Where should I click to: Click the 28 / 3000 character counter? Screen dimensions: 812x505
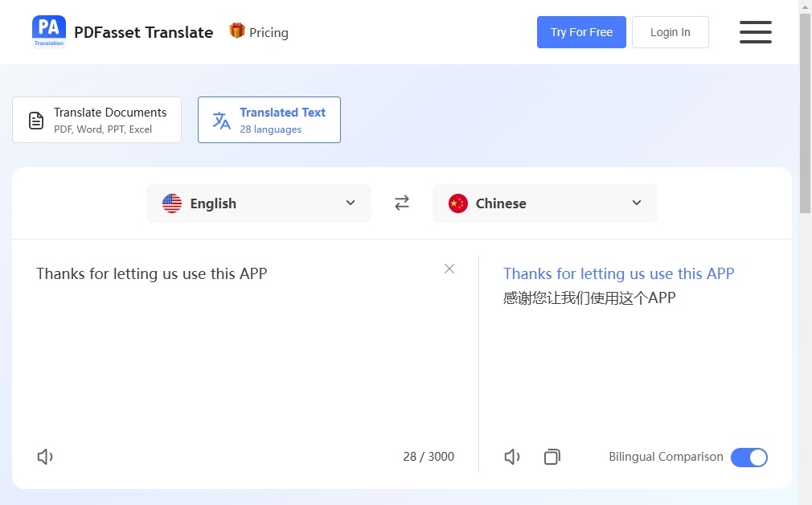(x=429, y=456)
